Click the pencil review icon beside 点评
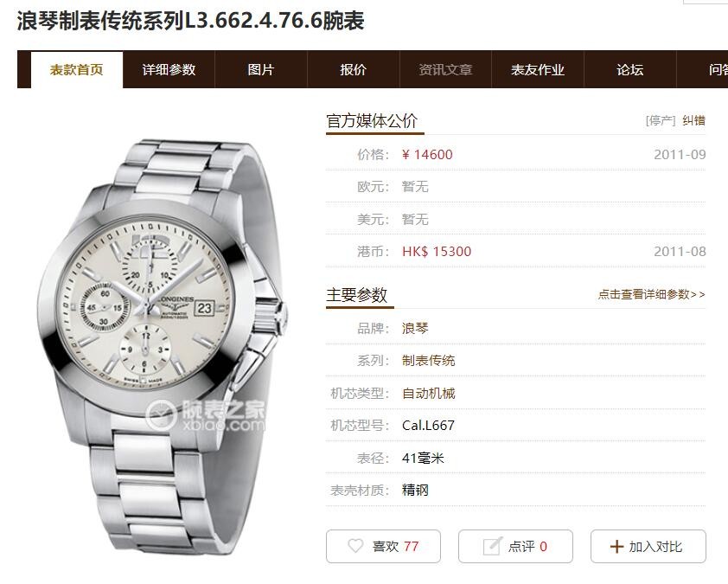 [493, 546]
